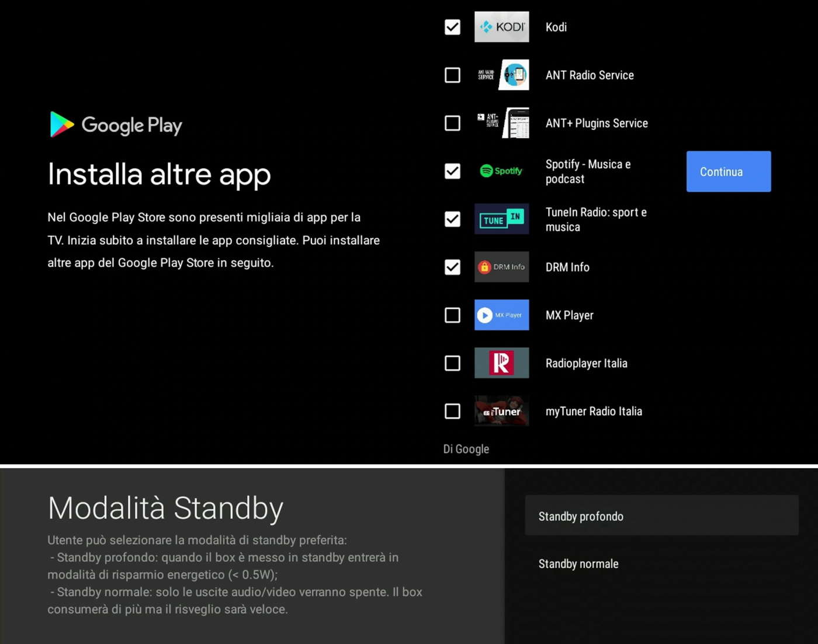Click the Continua button

pos(729,172)
